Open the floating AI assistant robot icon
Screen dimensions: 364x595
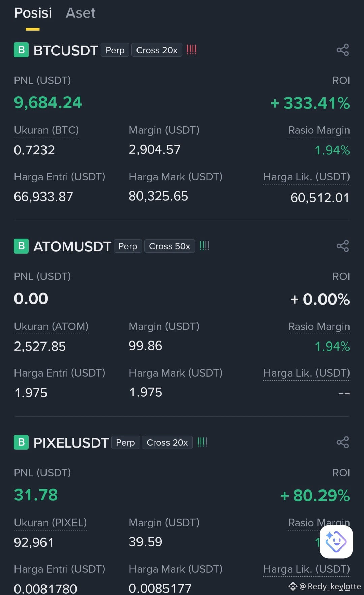[x=336, y=541]
